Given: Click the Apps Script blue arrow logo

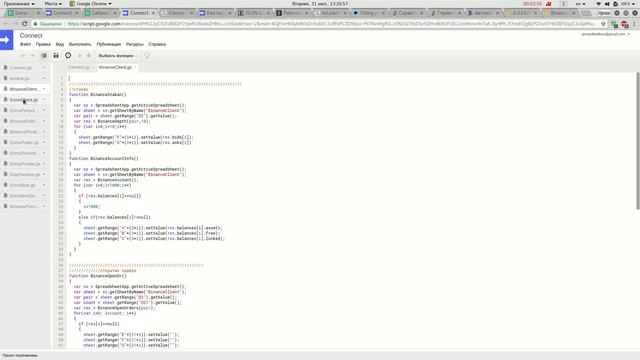Looking at the screenshot, I should point(7,40).
